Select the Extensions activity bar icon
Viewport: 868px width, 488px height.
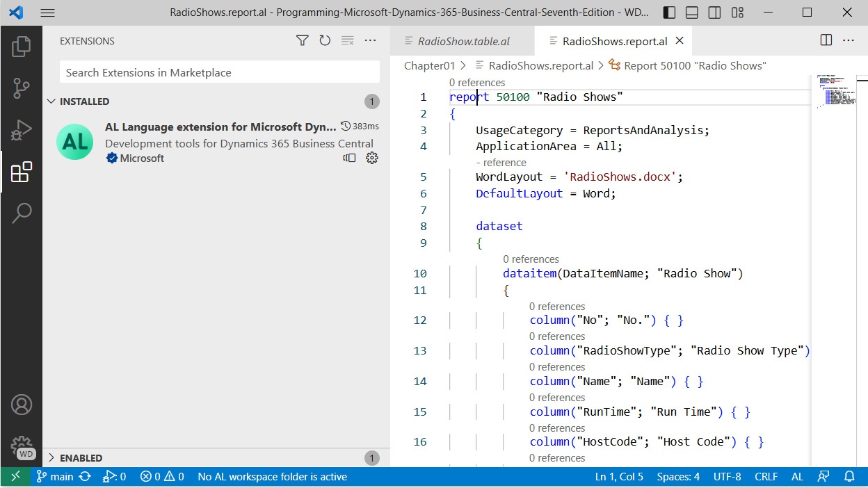(x=21, y=172)
